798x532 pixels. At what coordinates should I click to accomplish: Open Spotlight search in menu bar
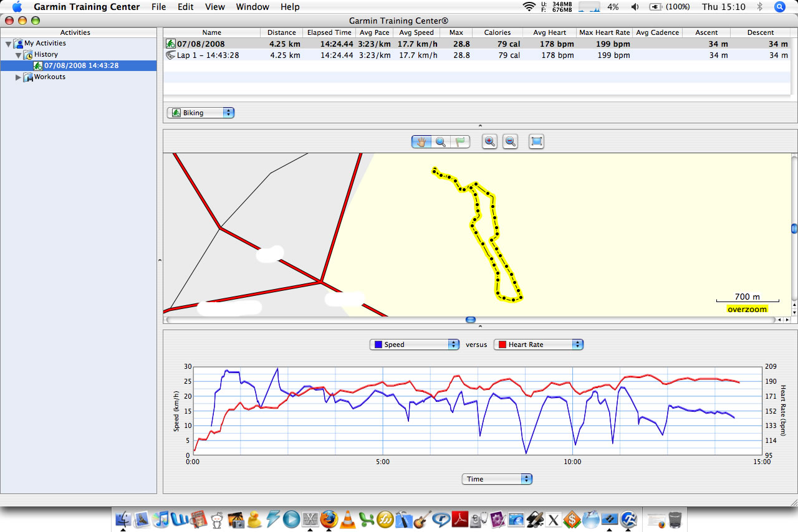pos(779,7)
